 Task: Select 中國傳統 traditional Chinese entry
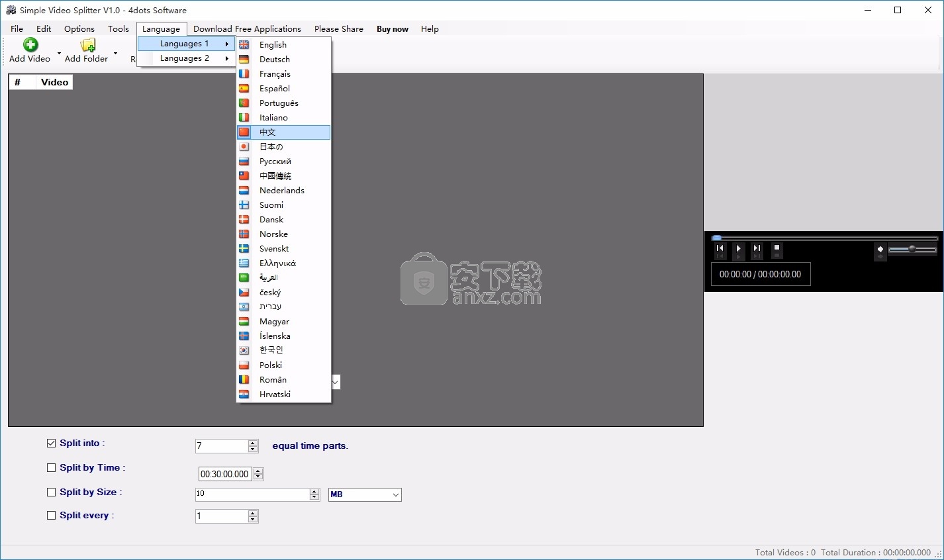click(x=283, y=175)
